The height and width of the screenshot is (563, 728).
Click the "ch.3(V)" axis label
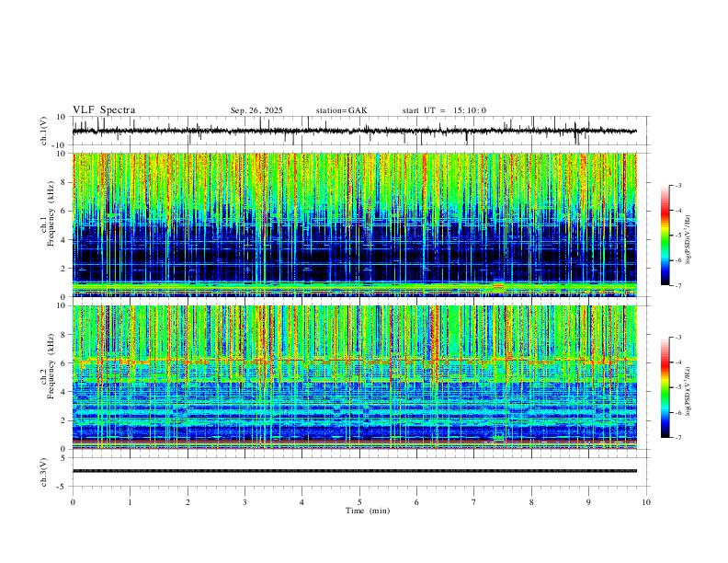point(44,472)
